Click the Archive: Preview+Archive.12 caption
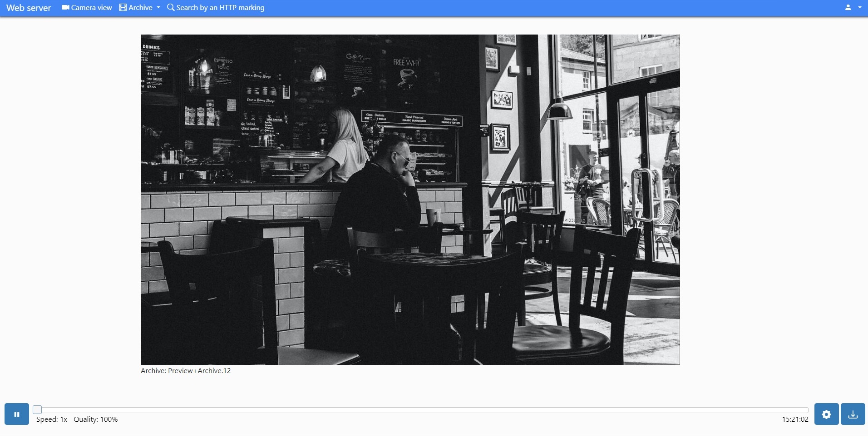 [x=186, y=371]
